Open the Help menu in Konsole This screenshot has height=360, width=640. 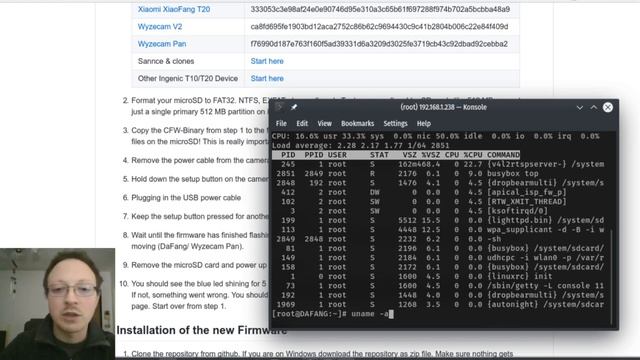tap(424, 123)
